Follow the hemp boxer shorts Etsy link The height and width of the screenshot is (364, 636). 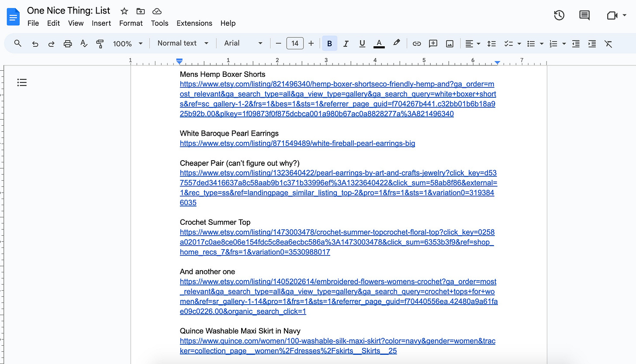coord(338,99)
